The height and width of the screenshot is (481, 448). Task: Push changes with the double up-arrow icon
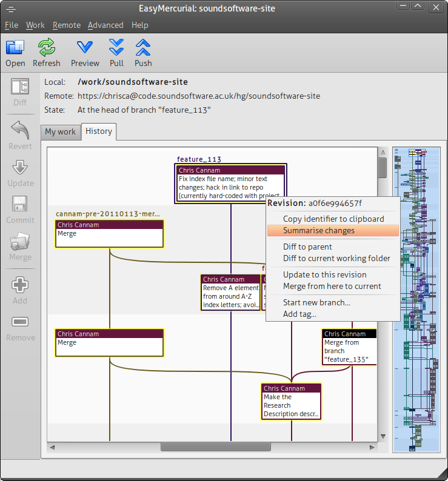pyautogui.click(x=143, y=47)
